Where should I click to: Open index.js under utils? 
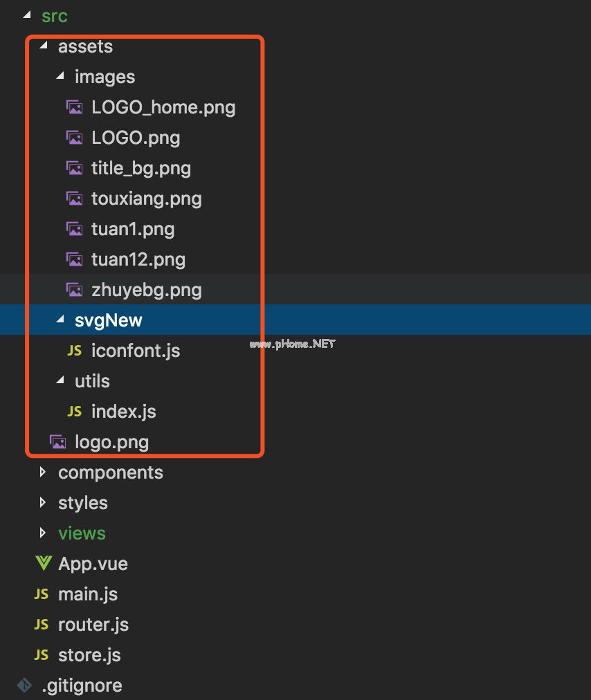(123, 412)
